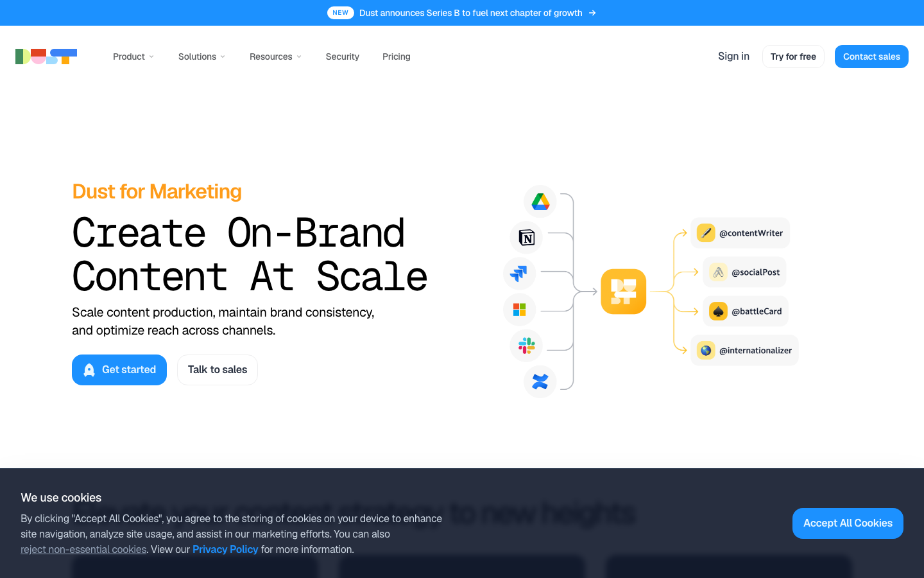The image size is (924, 578).
Task: Click the Confluence icon in diagram
Action: coord(540,381)
